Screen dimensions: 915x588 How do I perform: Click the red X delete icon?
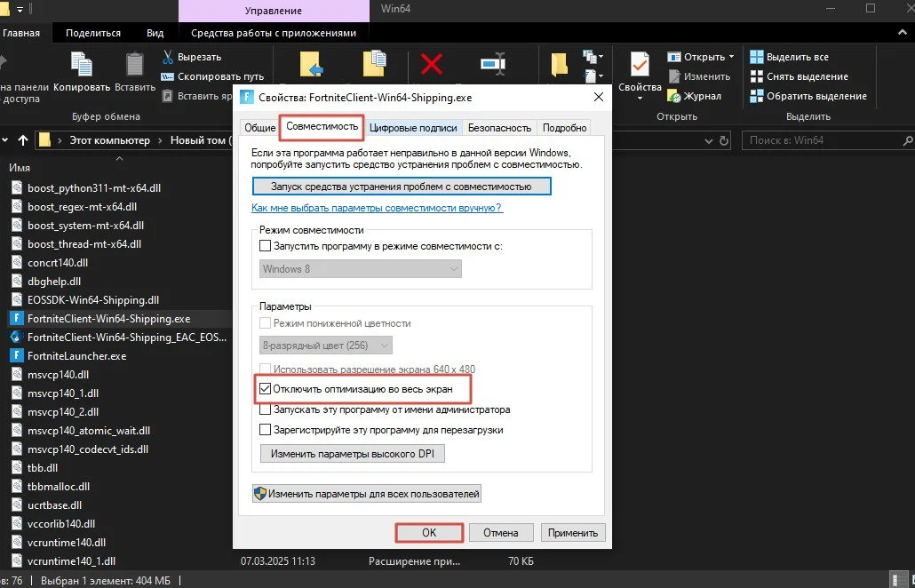coord(431,64)
